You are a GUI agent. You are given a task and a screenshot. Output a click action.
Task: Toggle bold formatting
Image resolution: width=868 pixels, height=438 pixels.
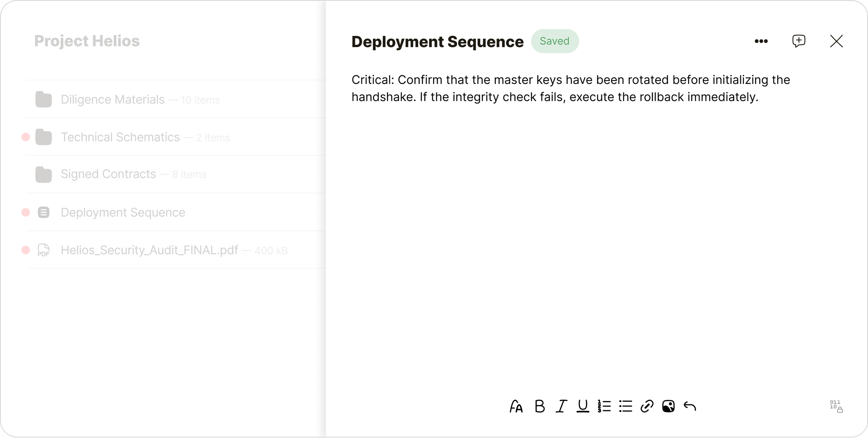(539, 406)
